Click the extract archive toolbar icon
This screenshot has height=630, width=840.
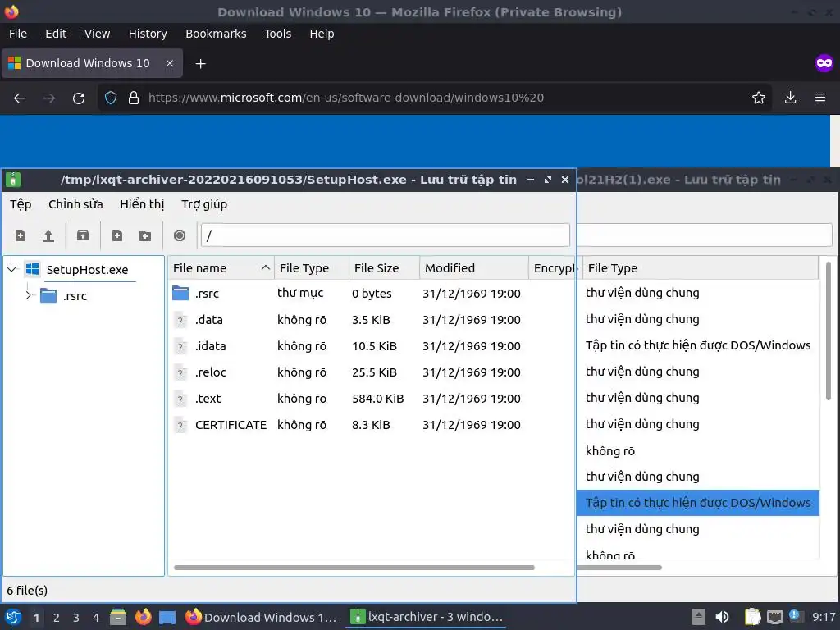pos(83,235)
